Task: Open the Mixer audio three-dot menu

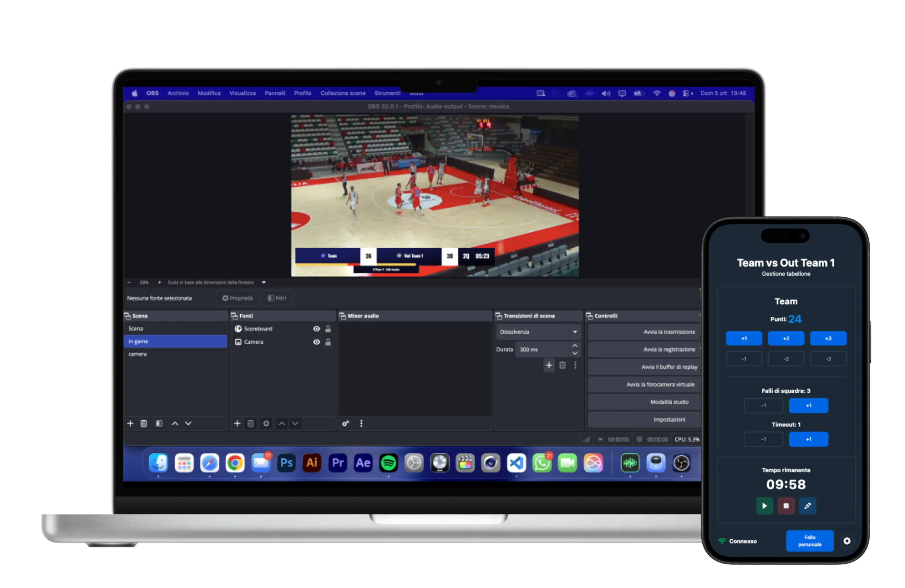Action: [x=361, y=423]
